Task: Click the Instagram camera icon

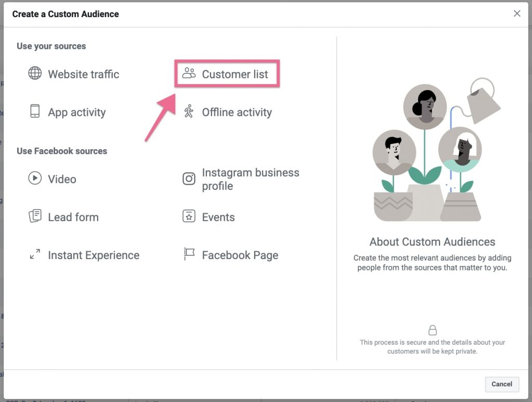Action: point(189,179)
